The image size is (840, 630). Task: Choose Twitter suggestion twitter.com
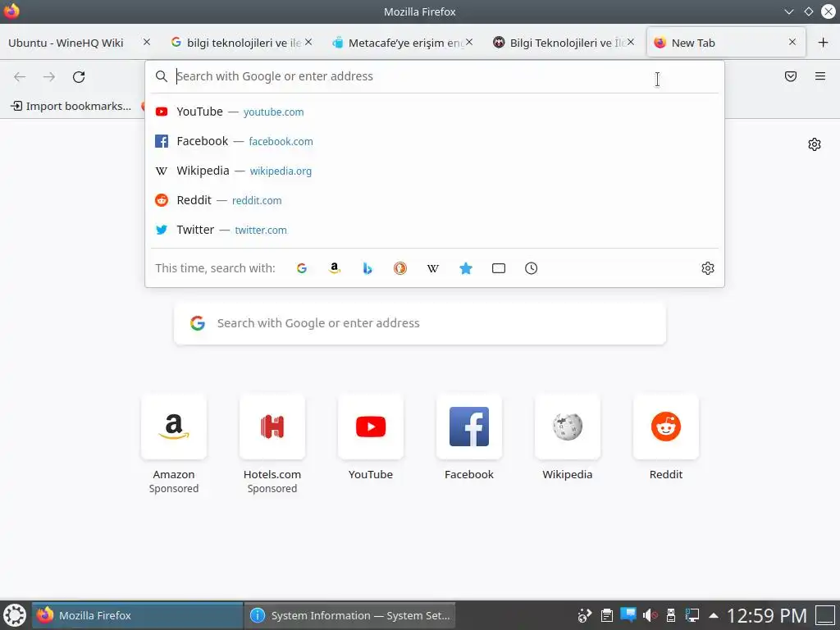click(435, 230)
